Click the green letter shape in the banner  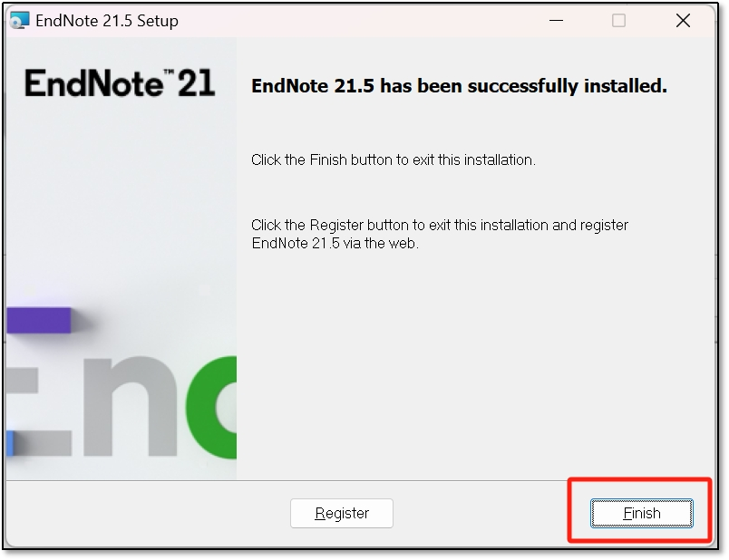(x=211, y=407)
